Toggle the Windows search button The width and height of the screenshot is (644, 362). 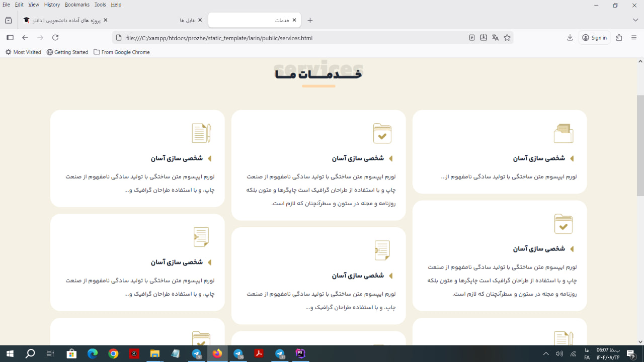pos(30,353)
